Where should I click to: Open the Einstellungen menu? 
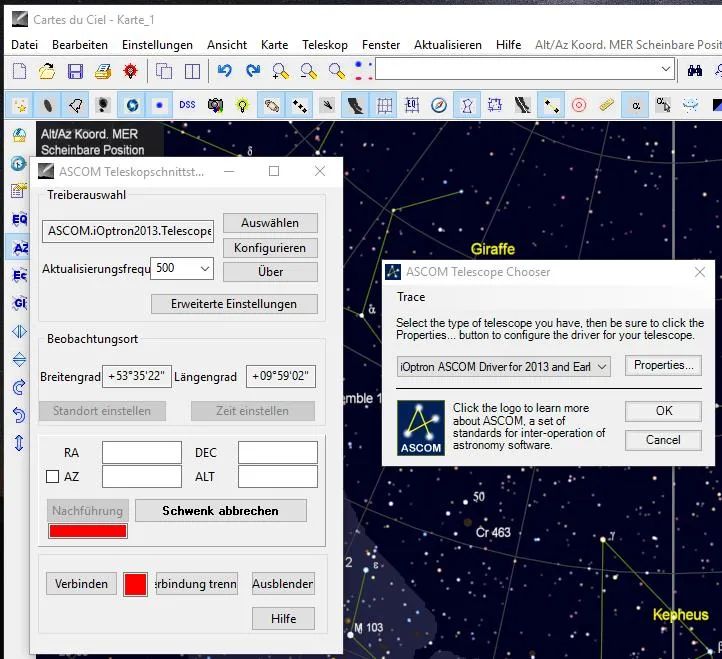click(x=157, y=45)
